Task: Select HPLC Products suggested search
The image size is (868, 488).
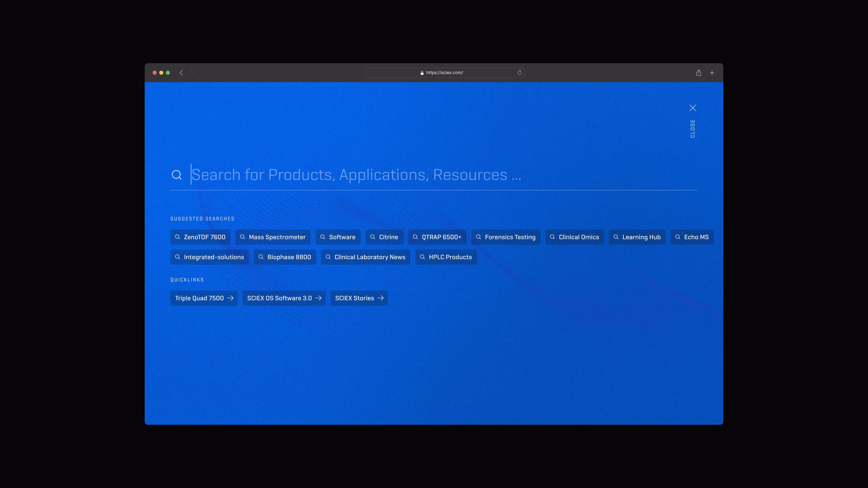Action: [x=446, y=257]
